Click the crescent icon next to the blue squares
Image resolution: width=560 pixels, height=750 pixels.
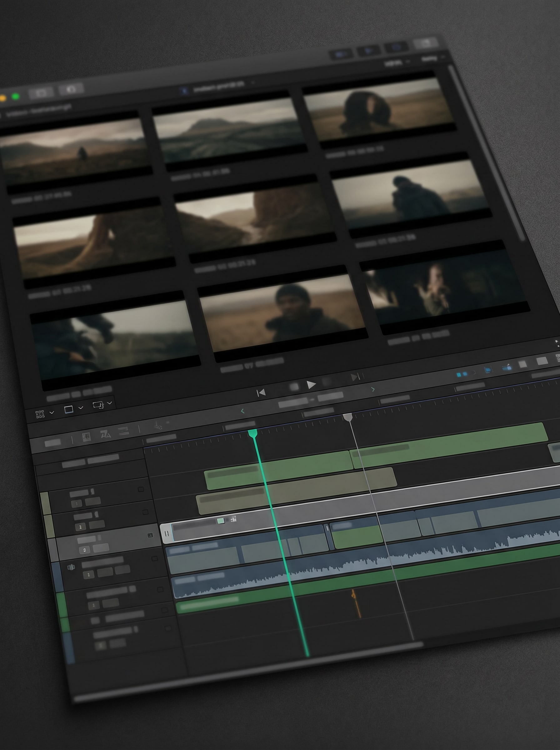474,372
